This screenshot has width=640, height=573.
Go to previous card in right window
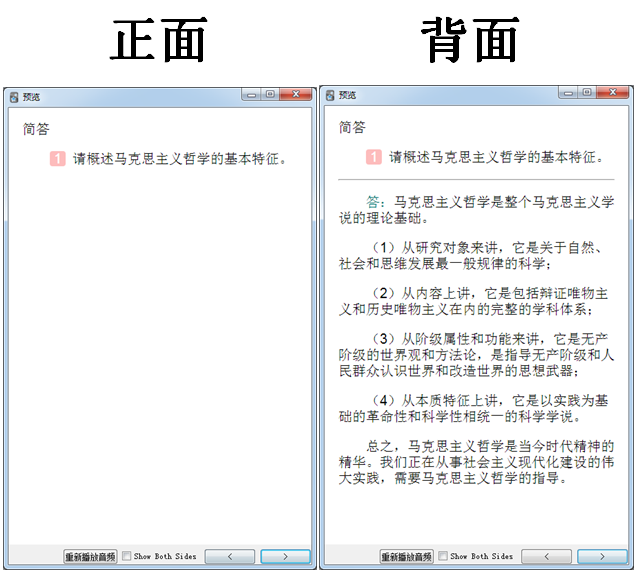pos(547,556)
